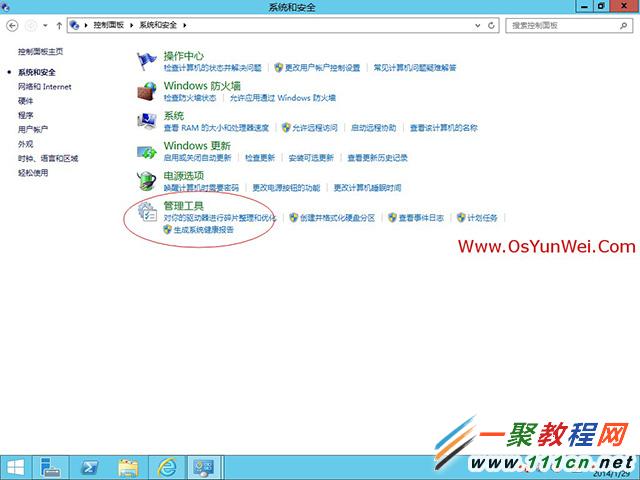Open 轻松使用 category in the sidebar
The width and height of the screenshot is (640, 480).
[x=33, y=173]
